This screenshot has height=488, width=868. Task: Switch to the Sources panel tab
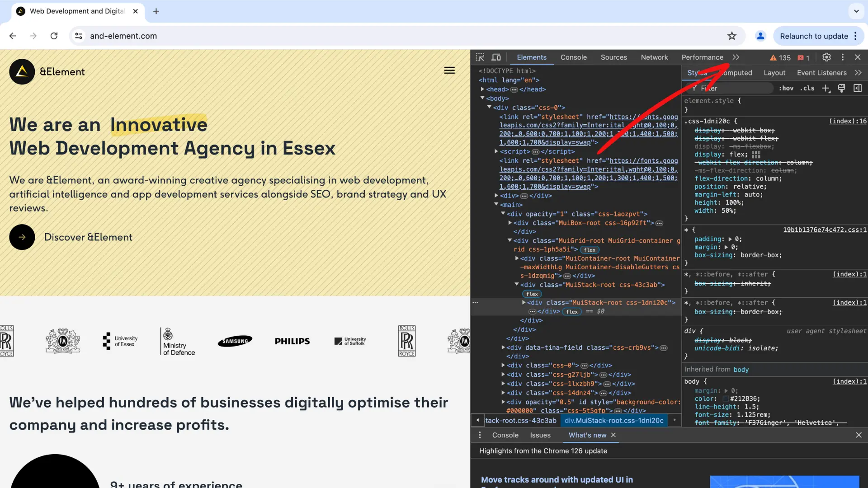(613, 57)
